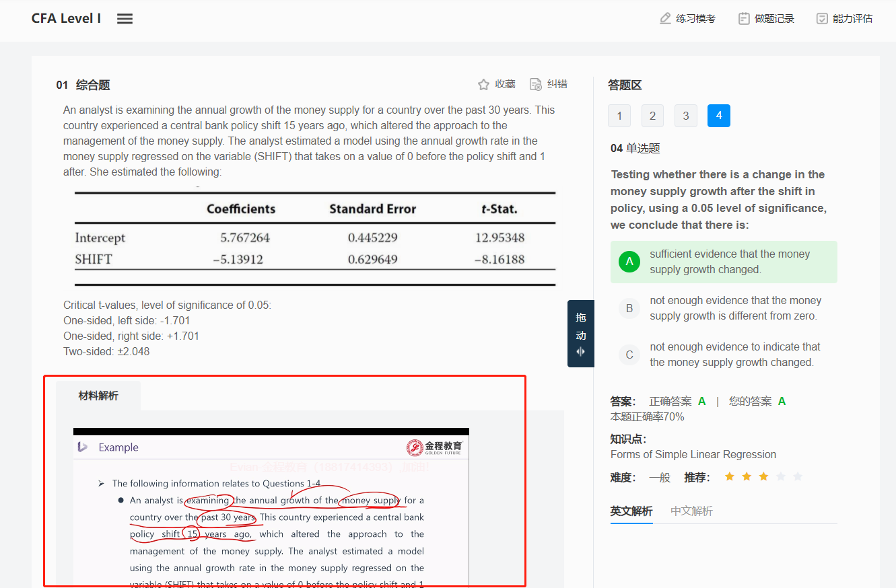
Task: Click the fourth gray rating star
Action: [781, 477]
